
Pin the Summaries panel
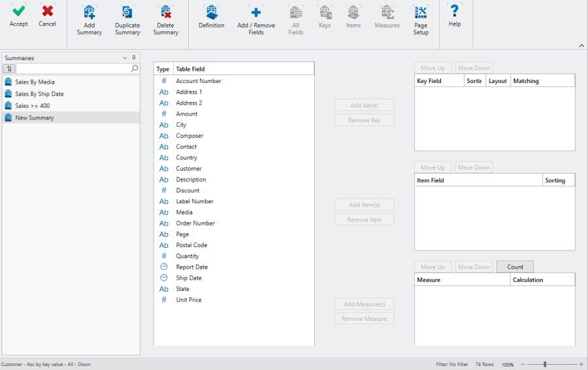(134, 58)
